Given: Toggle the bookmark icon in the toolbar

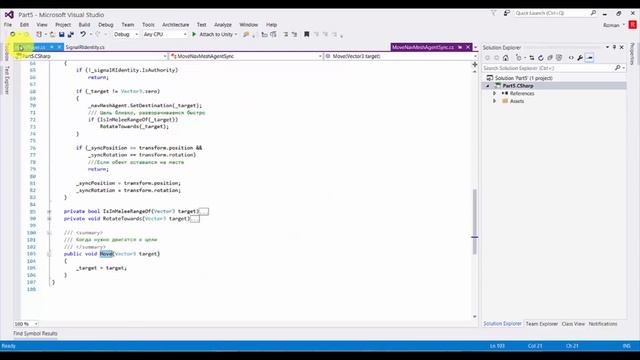Looking at the screenshot, I should (307, 35).
